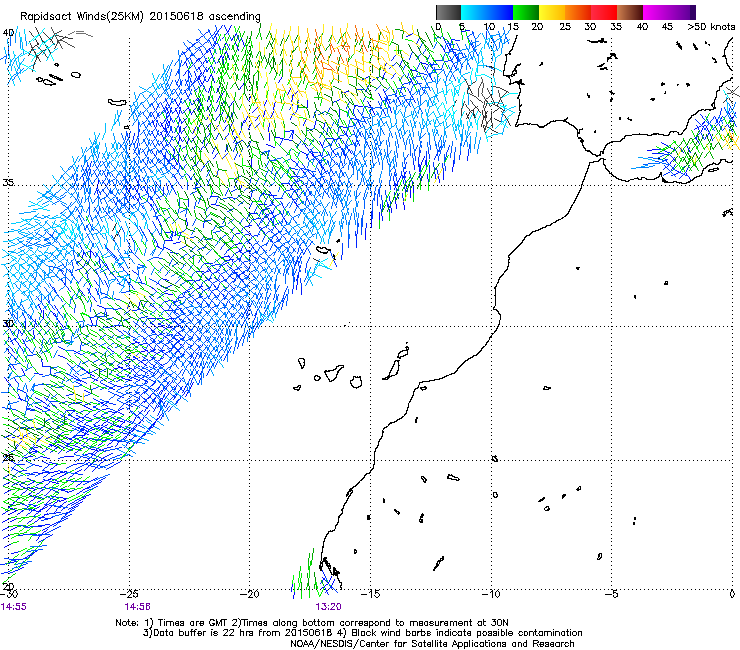
Task: Click the legend value "10" under color bar
Action: tap(489, 27)
